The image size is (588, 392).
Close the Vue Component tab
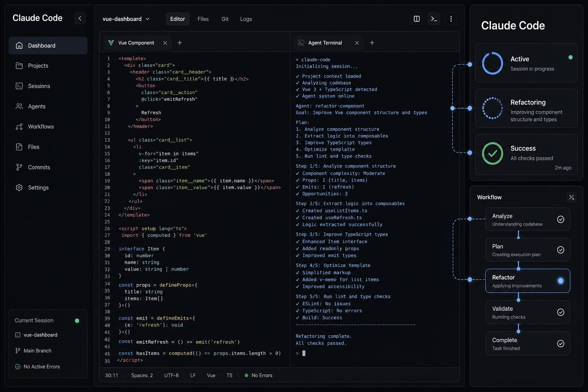click(x=165, y=43)
